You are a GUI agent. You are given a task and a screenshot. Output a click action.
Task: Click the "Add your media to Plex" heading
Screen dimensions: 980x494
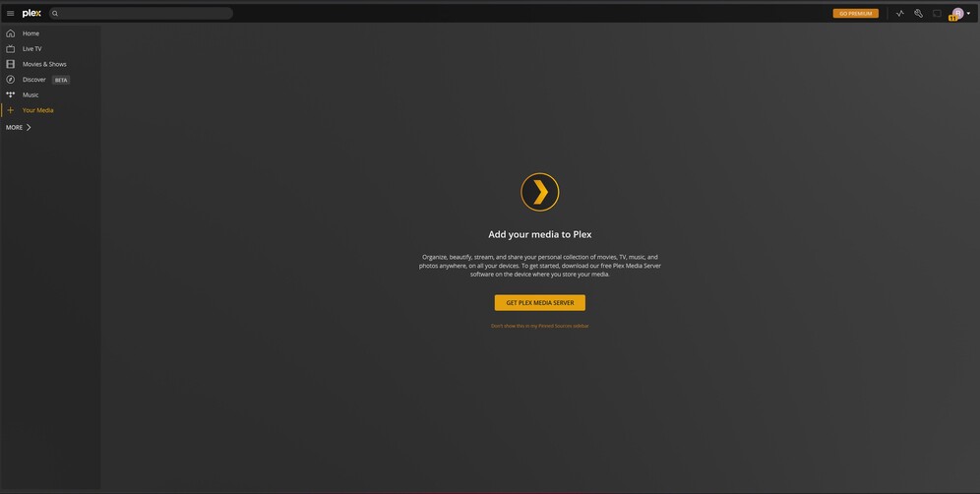(x=540, y=234)
